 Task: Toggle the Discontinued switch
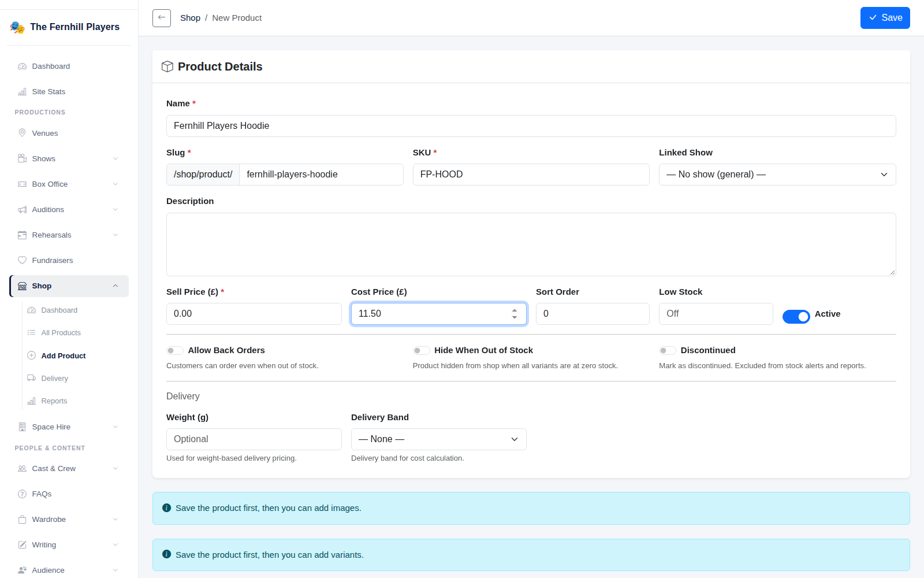tap(668, 350)
